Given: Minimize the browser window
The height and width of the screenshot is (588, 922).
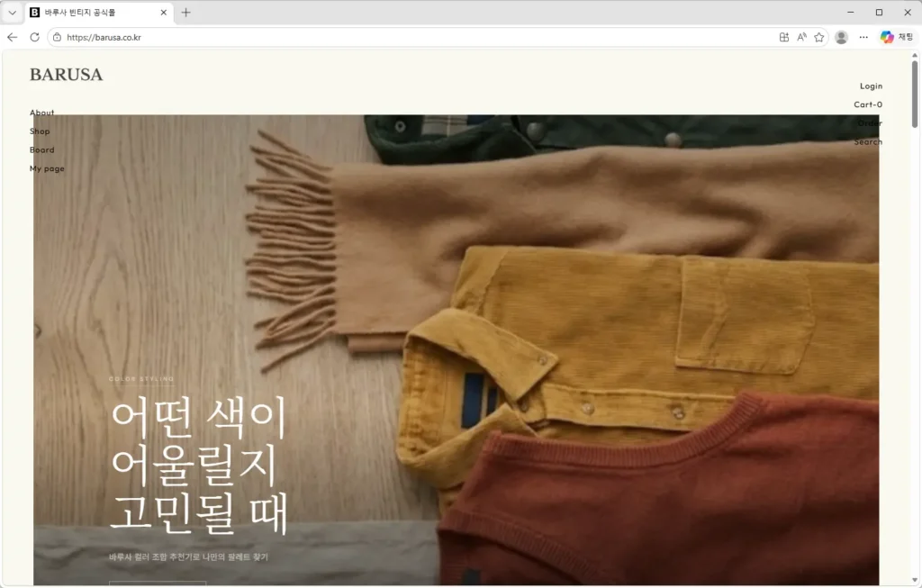Looking at the screenshot, I should click(x=850, y=13).
